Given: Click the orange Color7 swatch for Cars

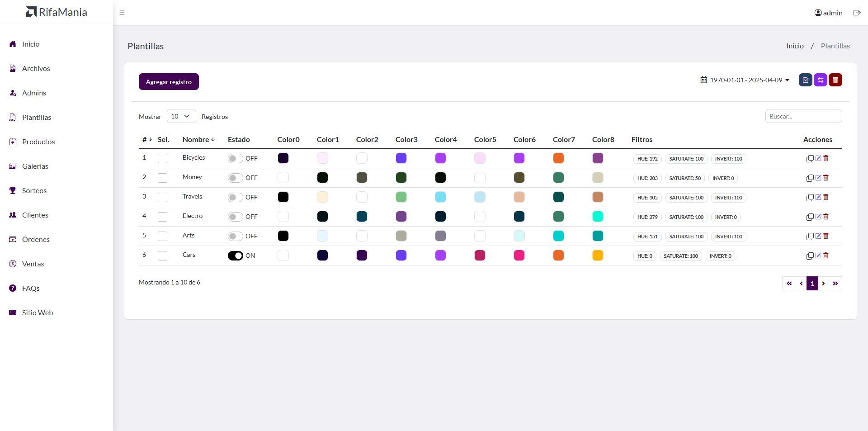Looking at the screenshot, I should coord(558,256).
